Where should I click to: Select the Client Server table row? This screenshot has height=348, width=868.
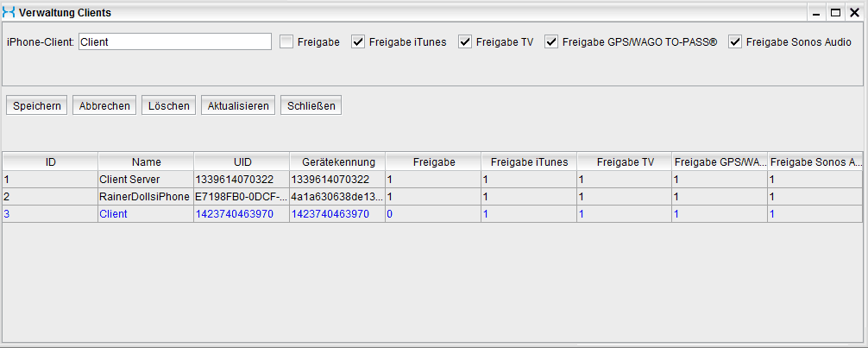pyautogui.click(x=146, y=180)
